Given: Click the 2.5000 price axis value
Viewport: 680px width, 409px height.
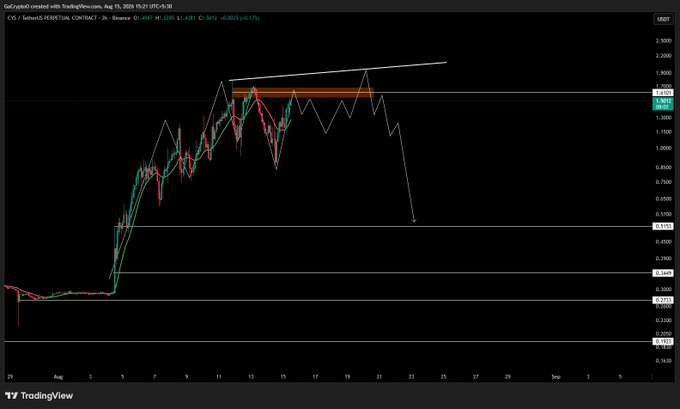Looking at the screenshot, I should (664, 41).
